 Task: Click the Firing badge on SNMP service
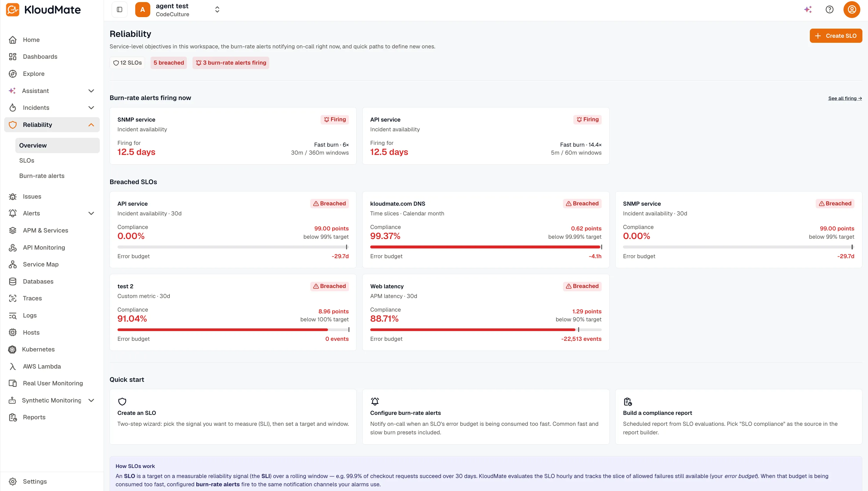coord(335,120)
